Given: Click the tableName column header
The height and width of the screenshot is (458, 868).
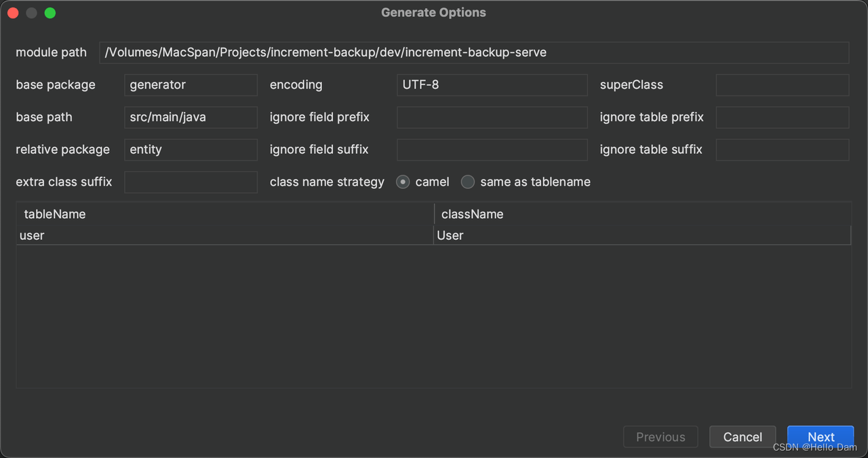Looking at the screenshot, I should (225, 214).
